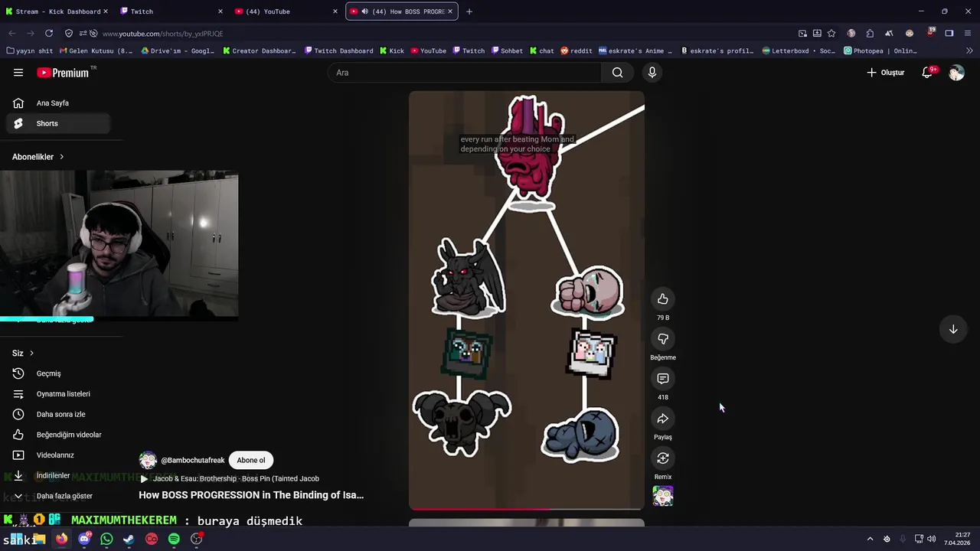Open the Creator Dashboard bookmark

click(260, 51)
